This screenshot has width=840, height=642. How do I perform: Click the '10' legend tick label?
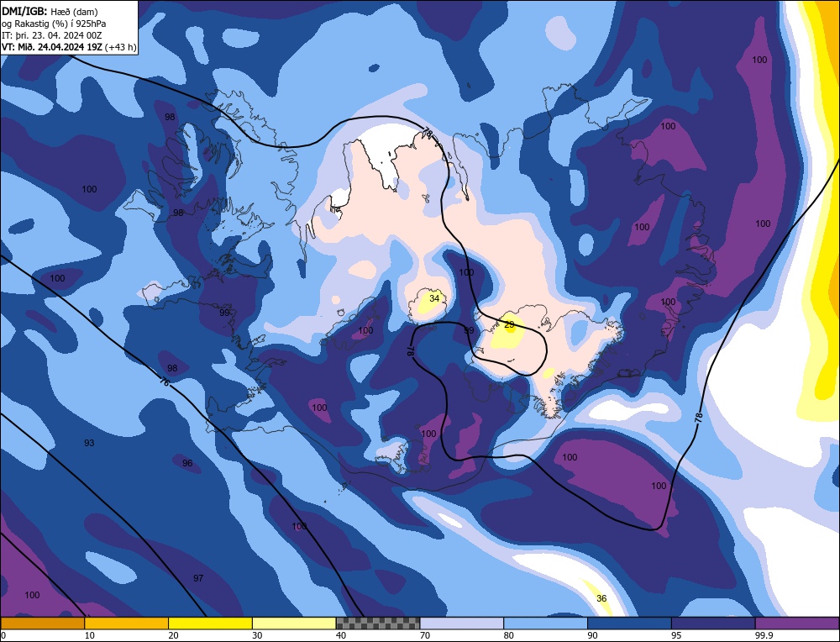pyautogui.click(x=90, y=635)
